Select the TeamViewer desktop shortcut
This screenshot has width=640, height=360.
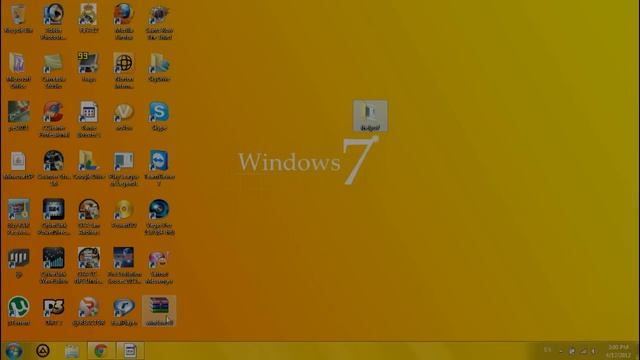point(159,168)
